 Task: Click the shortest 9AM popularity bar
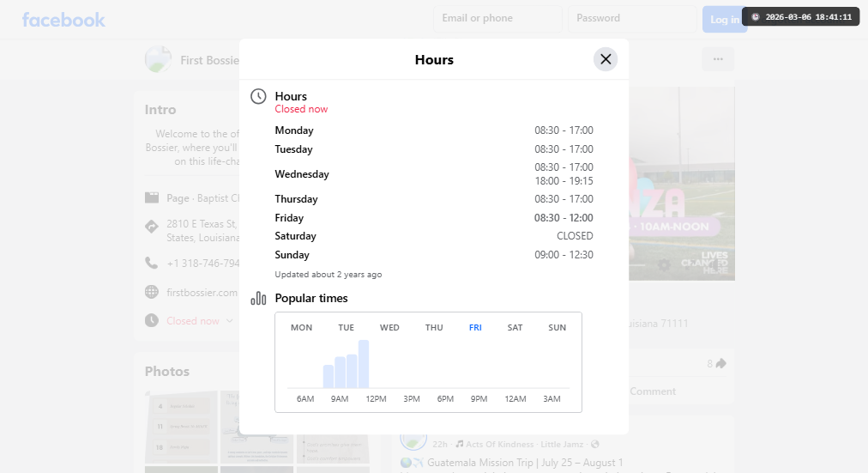pos(329,376)
